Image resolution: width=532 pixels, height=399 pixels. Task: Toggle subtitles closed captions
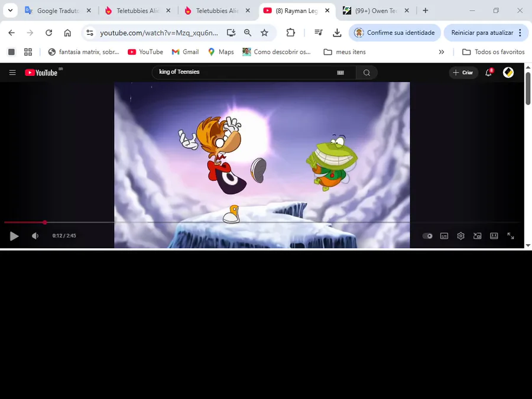tap(444, 236)
